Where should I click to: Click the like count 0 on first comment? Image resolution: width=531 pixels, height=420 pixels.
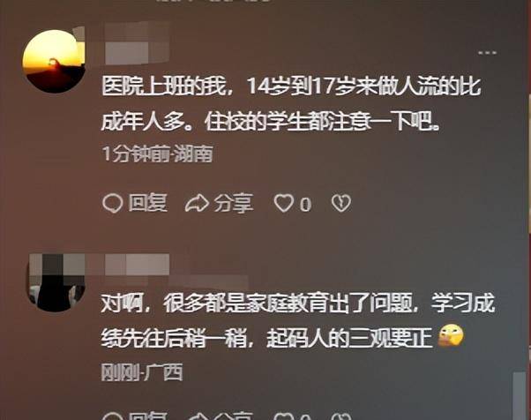[x=305, y=204]
